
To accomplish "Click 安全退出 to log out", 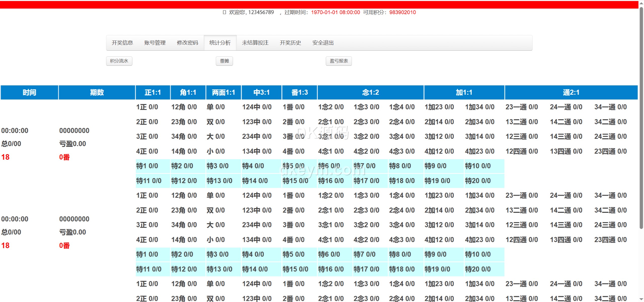I will pyautogui.click(x=323, y=43).
